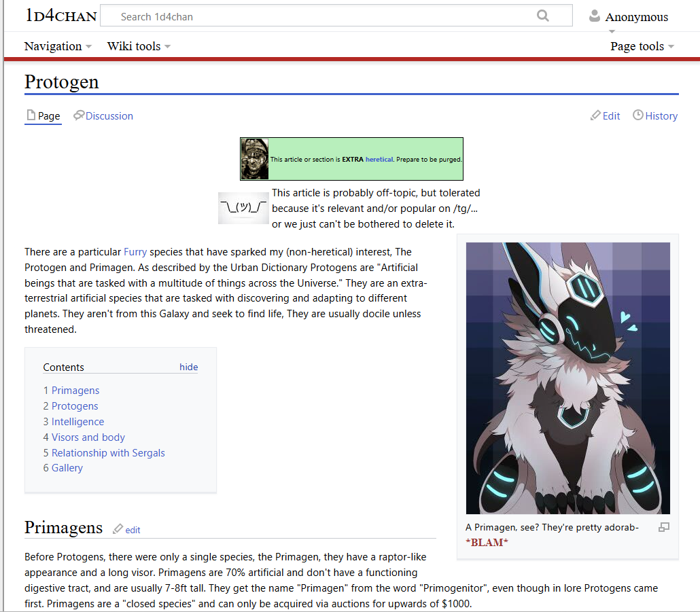Expand the Navigation dropdown menu

tap(58, 46)
